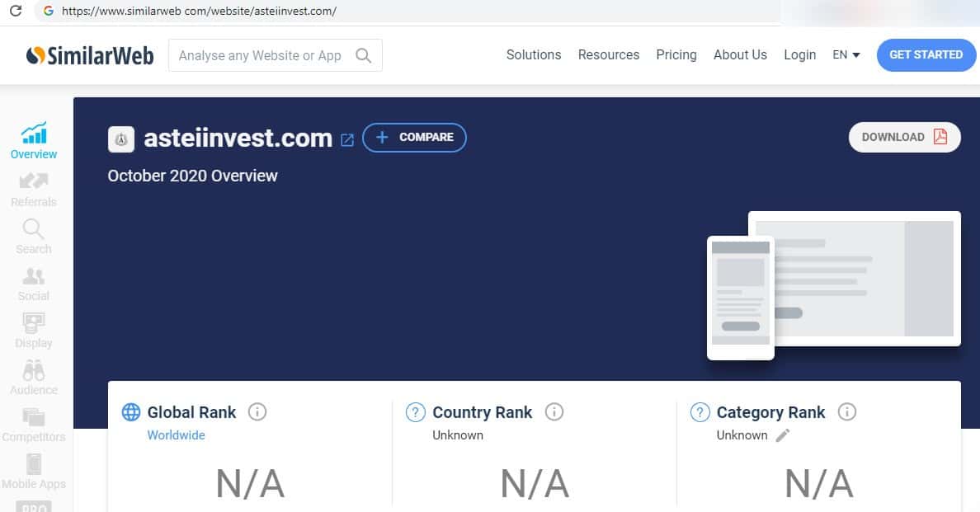980x512 pixels.
Task: Reload the page with the browser refresh icon
Action: click(x=16, y=11)
